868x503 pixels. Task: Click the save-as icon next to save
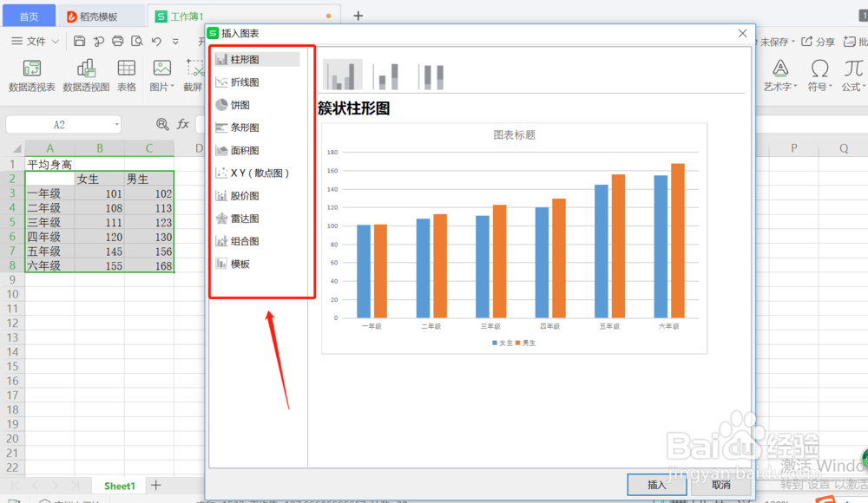[x=99, y=41]
